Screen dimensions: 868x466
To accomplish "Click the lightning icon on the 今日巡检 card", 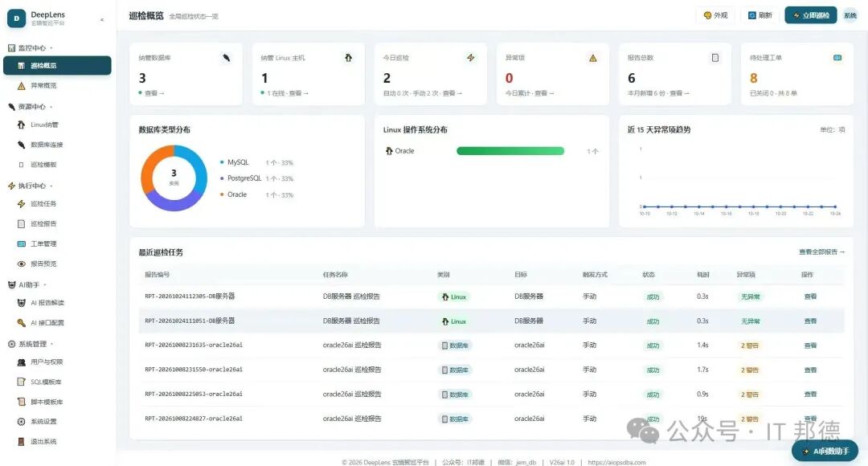I will pyautogui.click(x=470, y=58).
